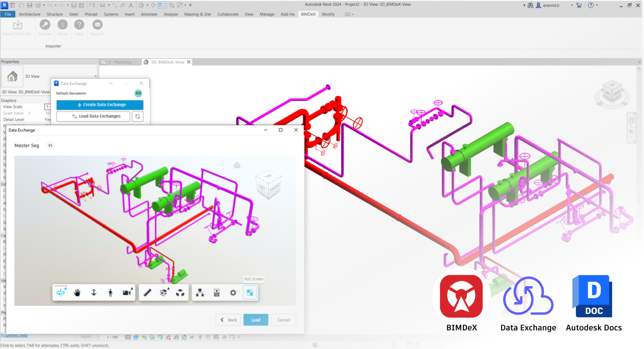The image size is (644, 349).
Task: Open the Customize Quick Access Toolbar dropdown
Action: (190, 5)
